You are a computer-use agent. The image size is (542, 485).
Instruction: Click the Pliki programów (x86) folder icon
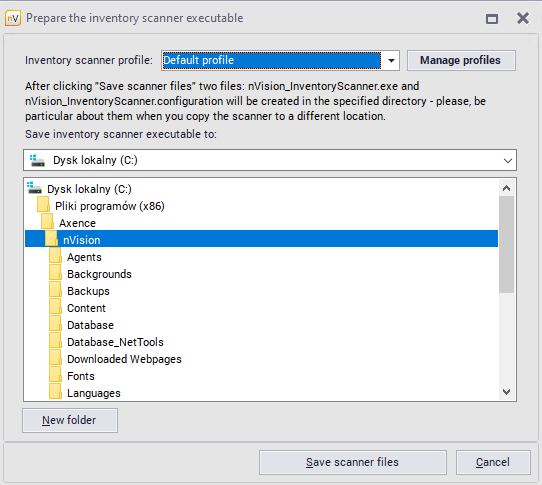click(44, 206)
